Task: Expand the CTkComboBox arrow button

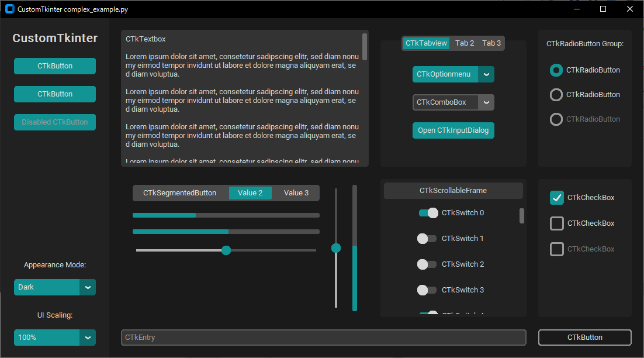Action: point(486,102)
